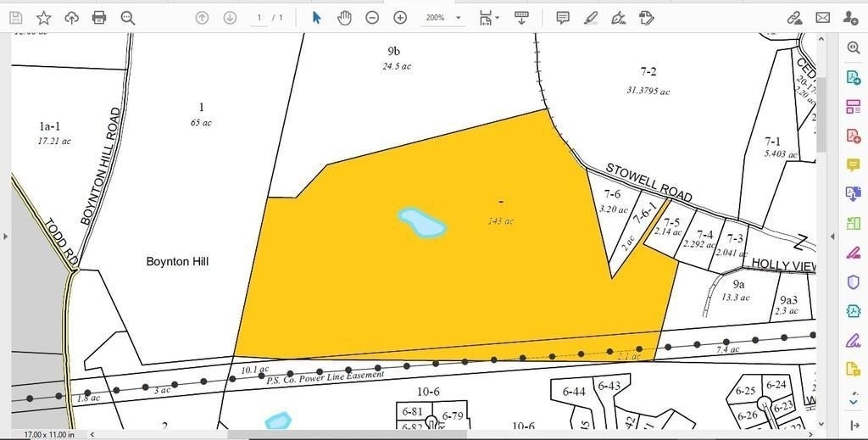Send the file by email

tap(822, 18)
